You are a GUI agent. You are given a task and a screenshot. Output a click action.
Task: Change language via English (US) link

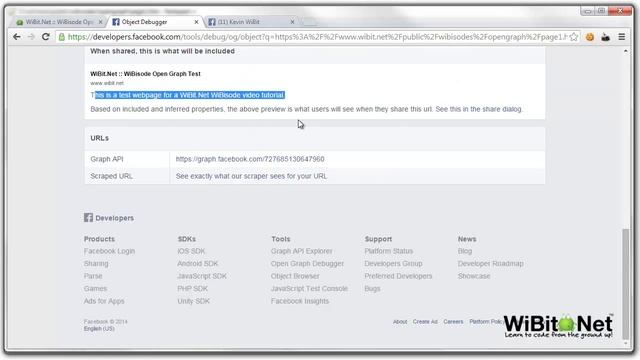tap(99, 329)
